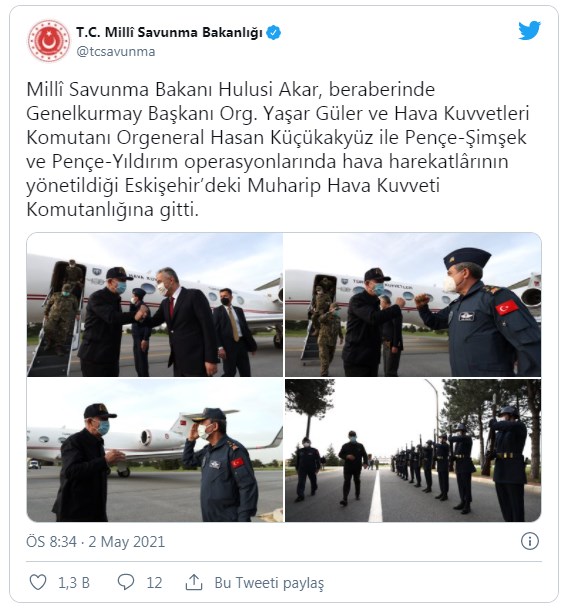
Task: Open the Millî Savunma Bakanlığı profile avatar
Action: pos(48,41)
